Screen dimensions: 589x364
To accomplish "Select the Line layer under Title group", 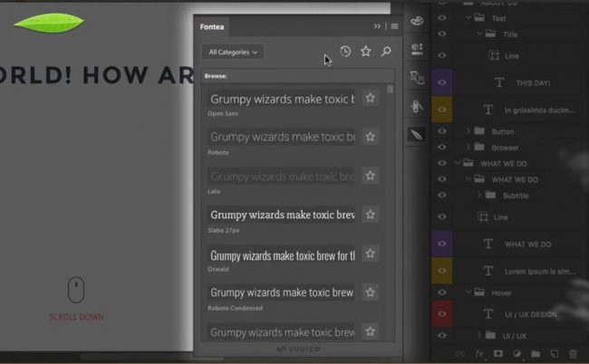I will tap(512, 56).
